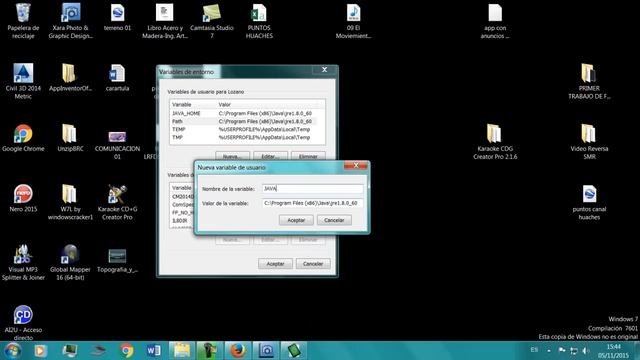Viewport: 640px width, 360px height.
Task: Confirm new variable with Aceptar button
Action: [x=296, y=220]
